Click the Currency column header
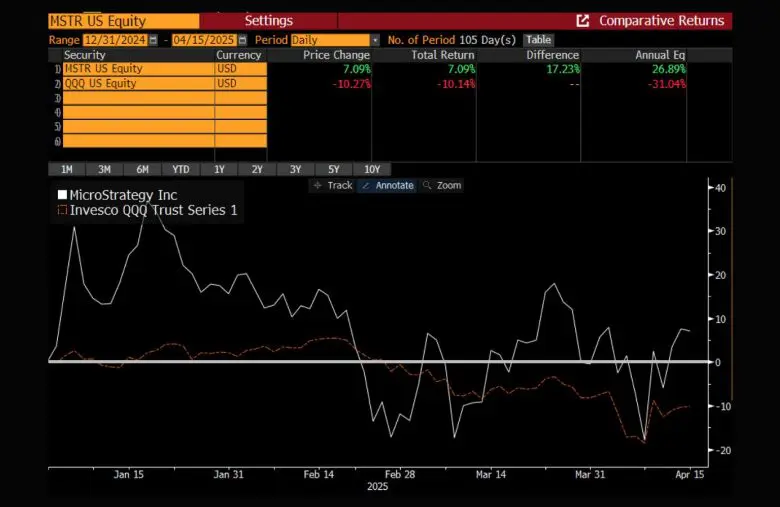This screenshot has height=507, width=780. (x=239, y=55)
